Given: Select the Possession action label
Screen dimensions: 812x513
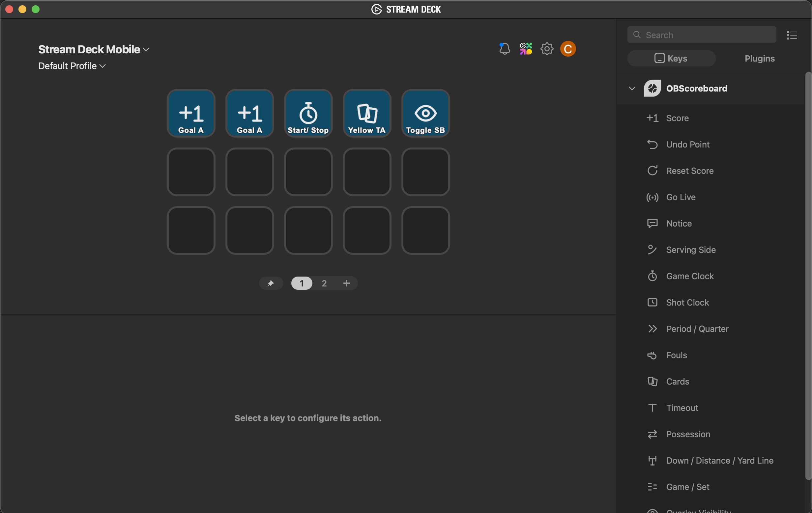Looking at the screenshot, I should point(688,434).
